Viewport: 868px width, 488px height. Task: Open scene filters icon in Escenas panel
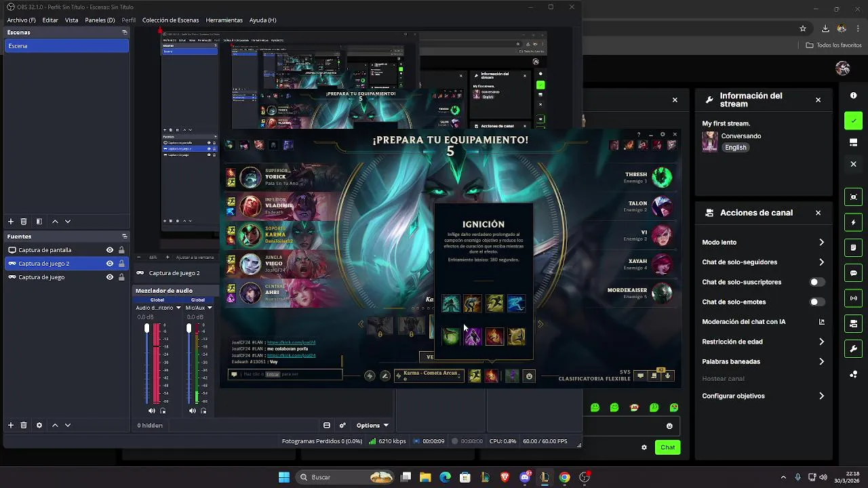(39, 222)
